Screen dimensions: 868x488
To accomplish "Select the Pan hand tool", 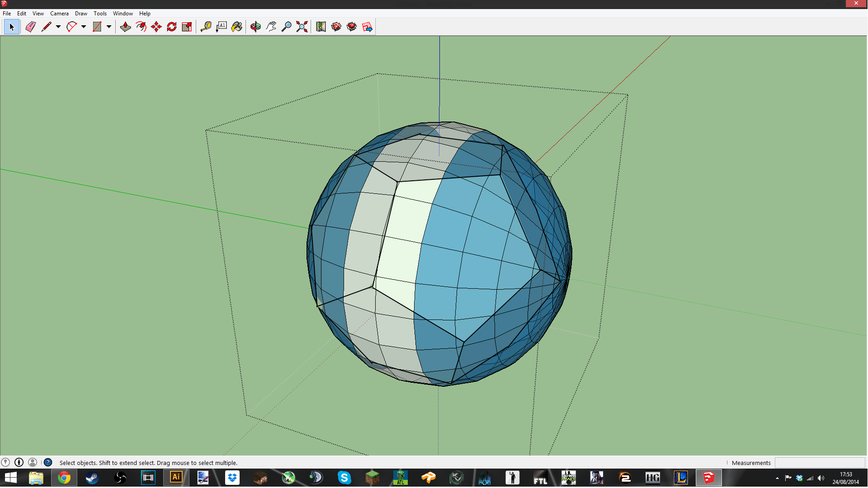I will point(271,27).
